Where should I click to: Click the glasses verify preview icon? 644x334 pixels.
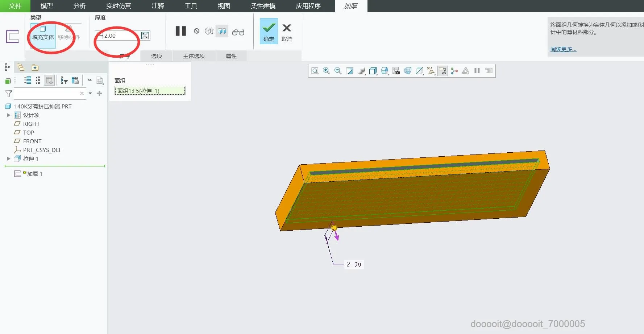[x=238, y=32]
